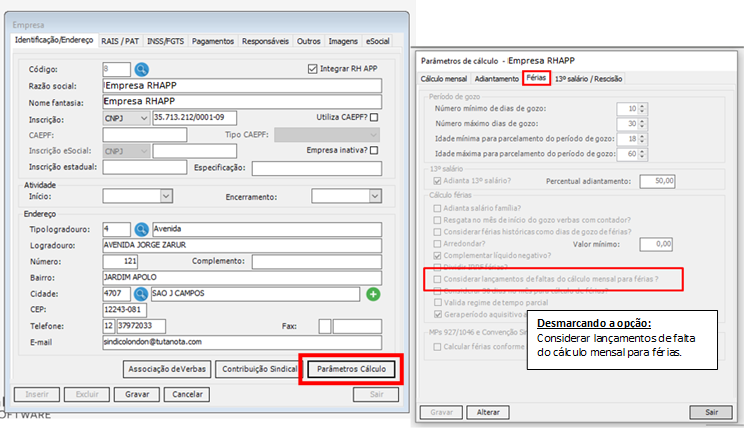Click the Inscrição estadual field
This screenshot has width=744, height=428.
coord(145,167)
